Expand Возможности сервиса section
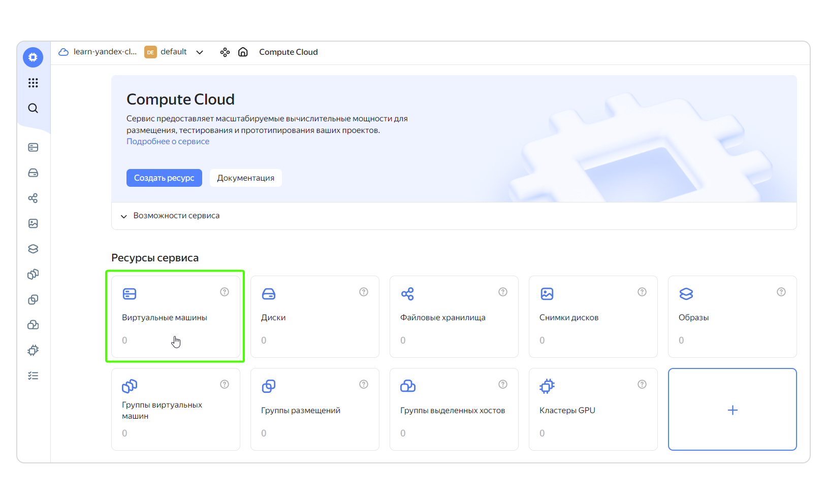 454,216
